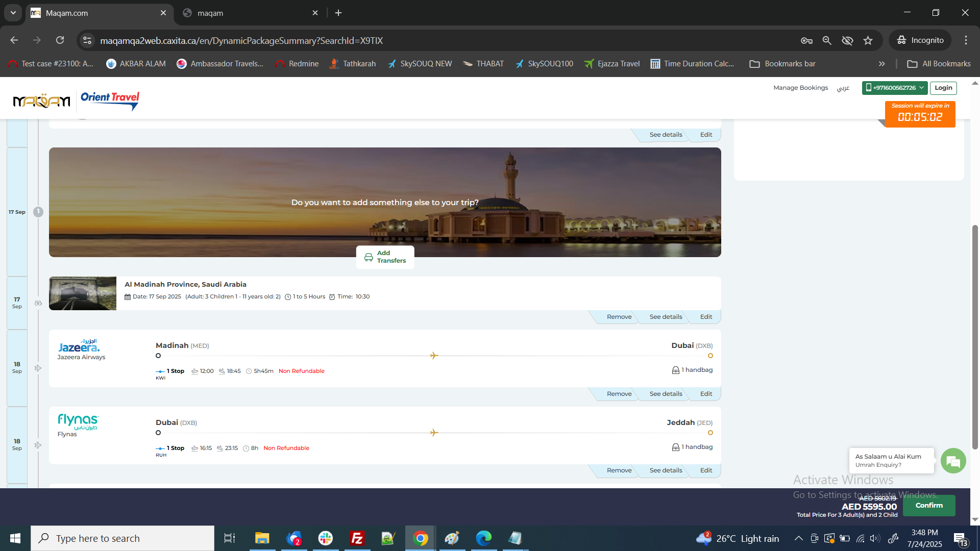Click the Maqam logo in header

tap(41, 101)
